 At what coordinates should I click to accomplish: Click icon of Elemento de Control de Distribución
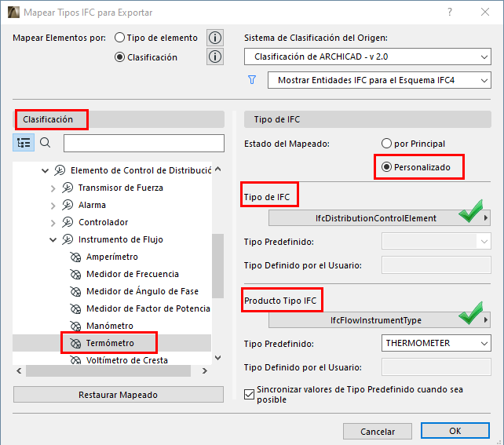pos(60,170)
